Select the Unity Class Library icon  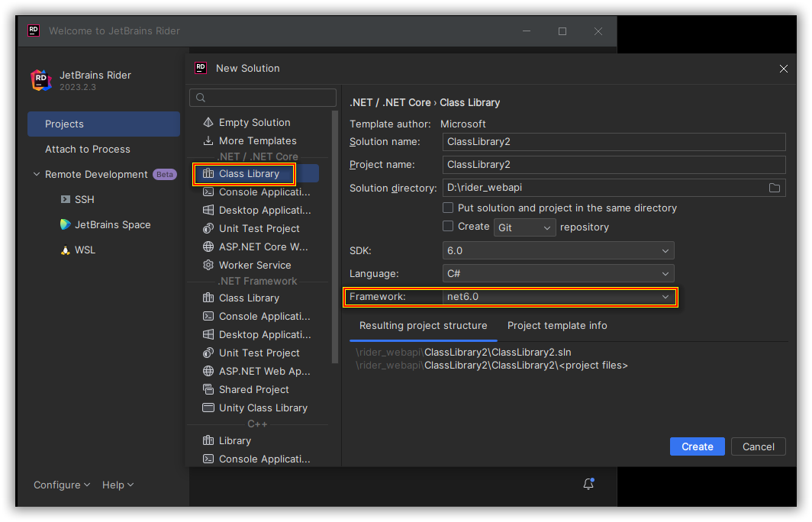coord(208,408)
